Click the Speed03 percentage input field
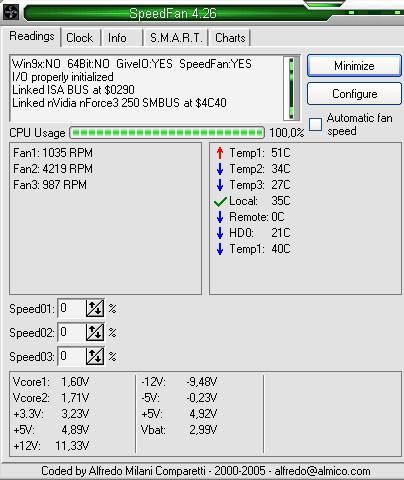Image resolution: width=404 pixels, height=480 pixels. (72, 356)
